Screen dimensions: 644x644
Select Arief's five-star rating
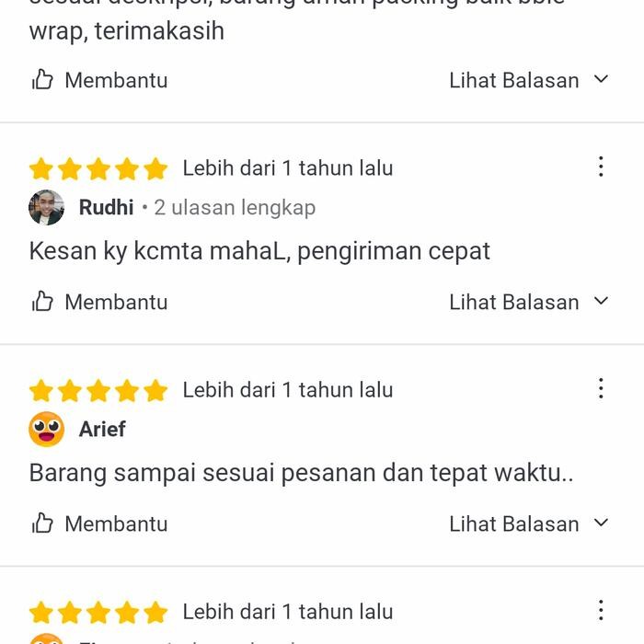coord(98,391)
